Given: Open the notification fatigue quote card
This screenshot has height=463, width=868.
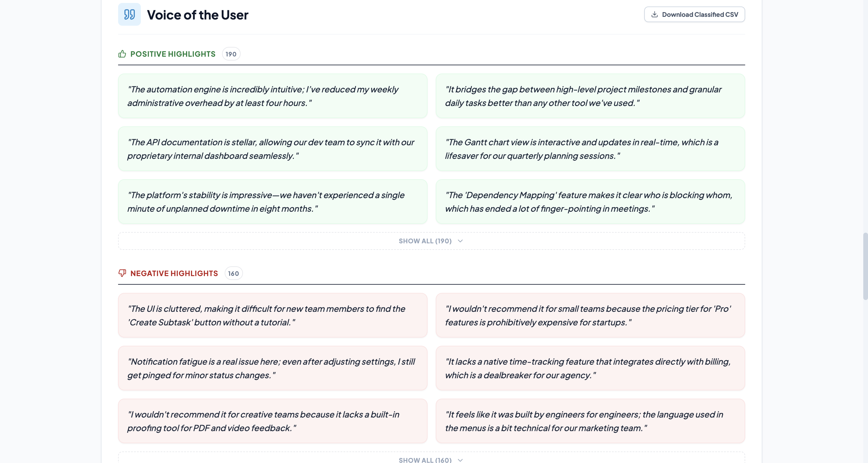Looking at the screenshot, I should pos(272,368).
